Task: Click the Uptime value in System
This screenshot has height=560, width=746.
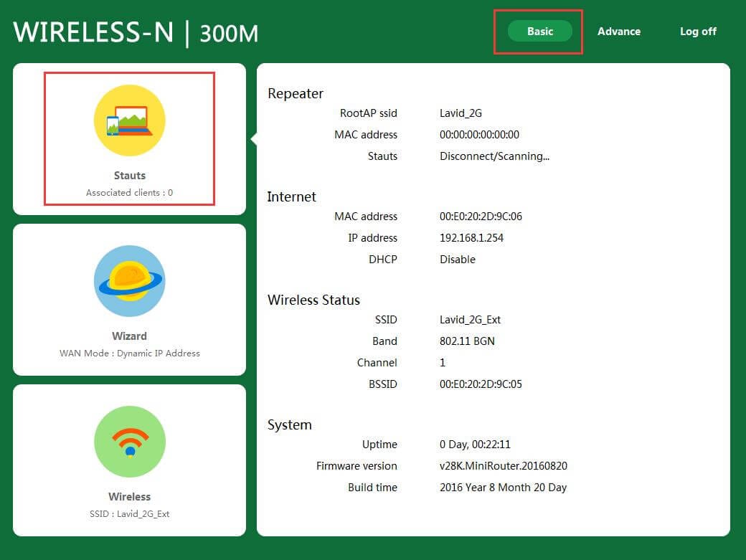Action: [x=475, y=445]
